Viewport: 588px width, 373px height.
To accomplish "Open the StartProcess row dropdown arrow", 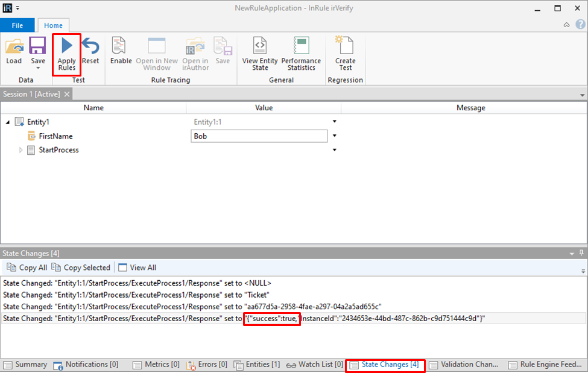I will click(335, 150).
